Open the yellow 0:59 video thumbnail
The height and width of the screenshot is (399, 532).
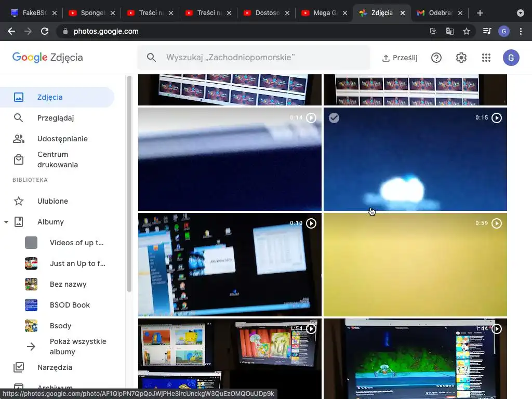point(415,264)
